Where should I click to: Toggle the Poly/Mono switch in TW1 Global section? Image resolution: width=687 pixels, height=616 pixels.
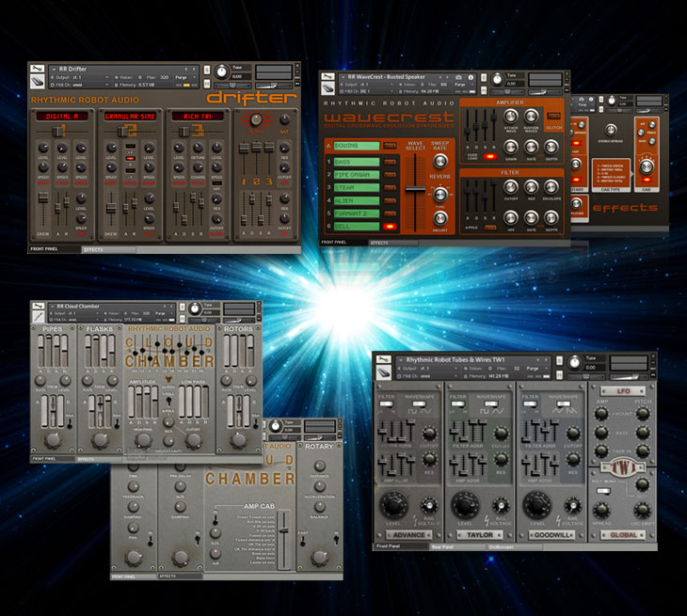(603, 491)
